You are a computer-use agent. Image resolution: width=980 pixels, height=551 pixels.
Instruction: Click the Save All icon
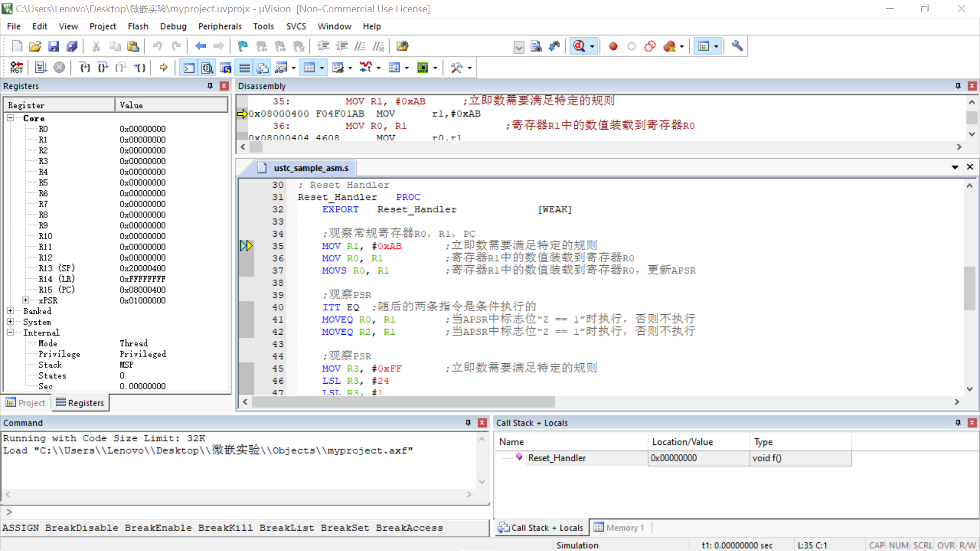[72, 46]
